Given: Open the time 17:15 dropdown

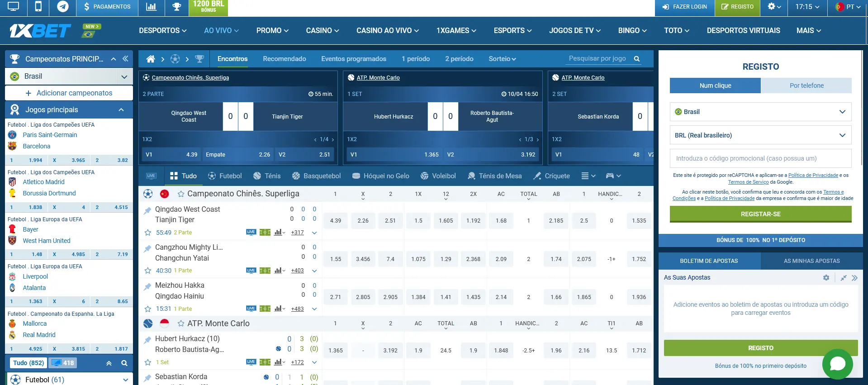Looking at the screenshot, I should click(x=807, y=7).
